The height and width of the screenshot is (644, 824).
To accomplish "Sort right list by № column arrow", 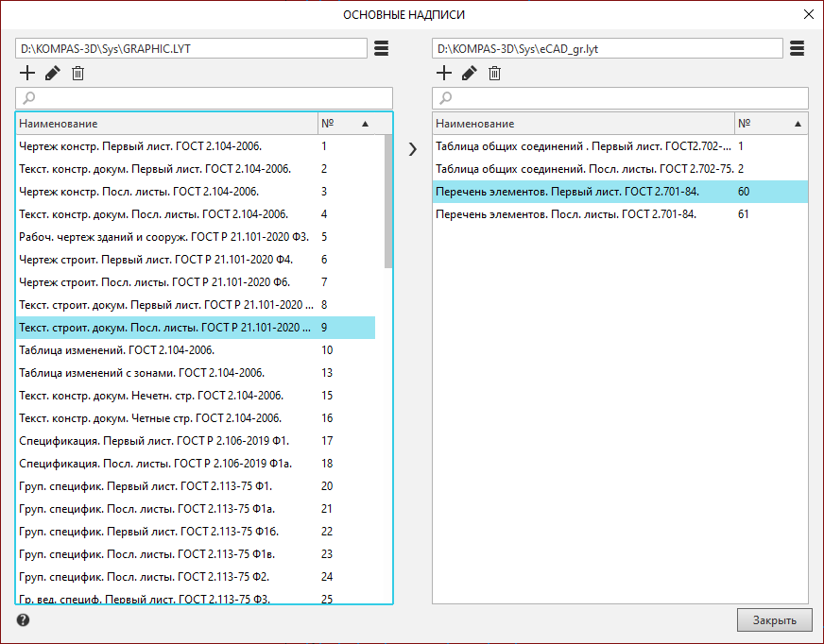I will coord(797,124).
